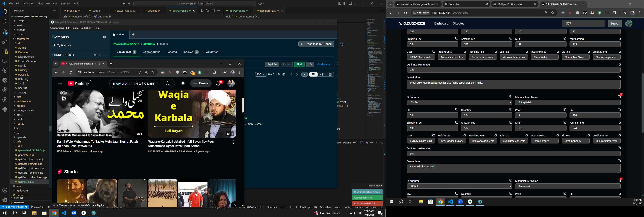
Task: Open Manage gear in VS Code activity bar
Action: [x=5, y=200]
